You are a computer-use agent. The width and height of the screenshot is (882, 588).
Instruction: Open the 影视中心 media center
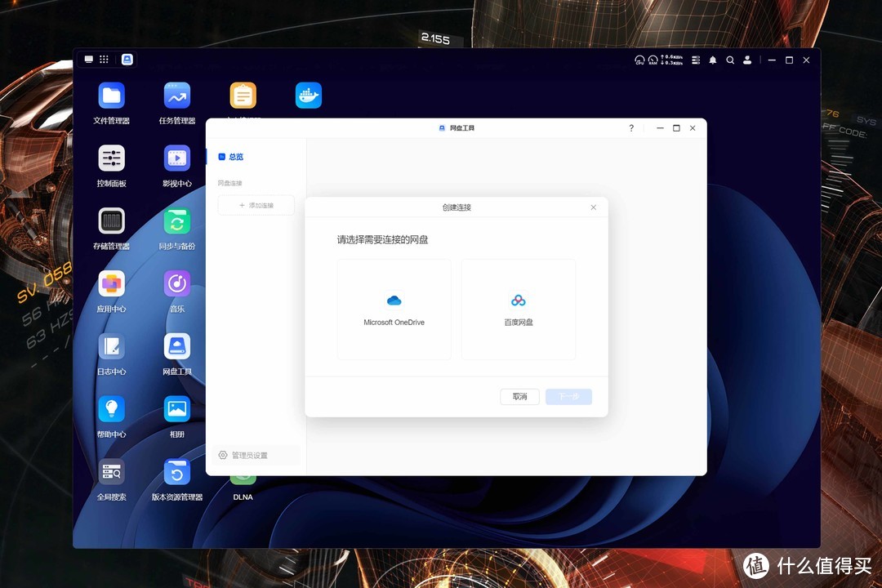[x=176, y=163]
